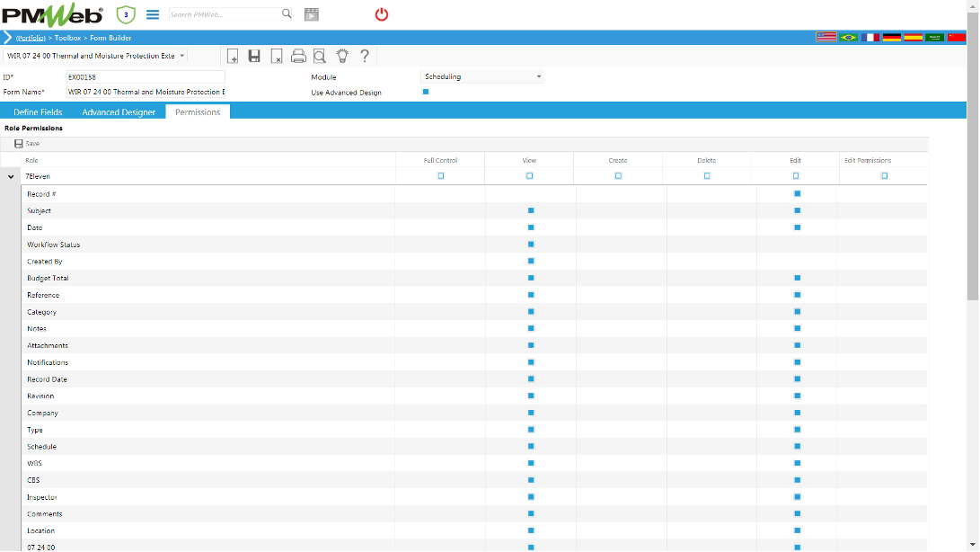Uncheck View for Created By field
This screenshot has height=552, width=980.
pos(531,261)
